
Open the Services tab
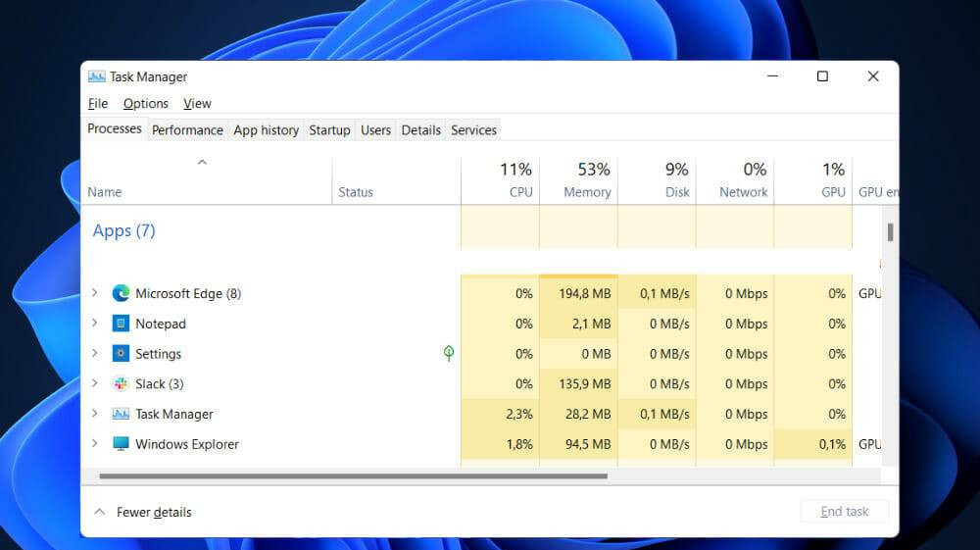(x=473, y=130)
